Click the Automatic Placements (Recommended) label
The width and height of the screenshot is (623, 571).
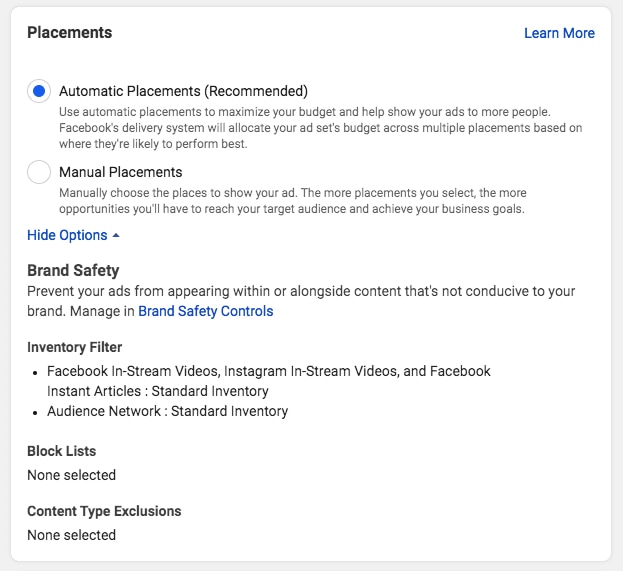click(183, 91)
